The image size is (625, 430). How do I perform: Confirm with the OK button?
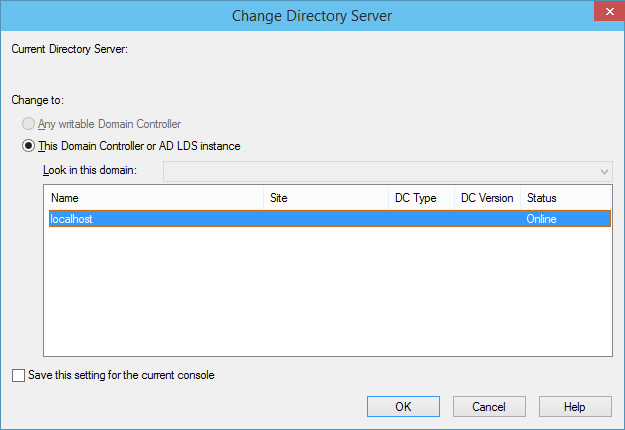click(403, 406)
